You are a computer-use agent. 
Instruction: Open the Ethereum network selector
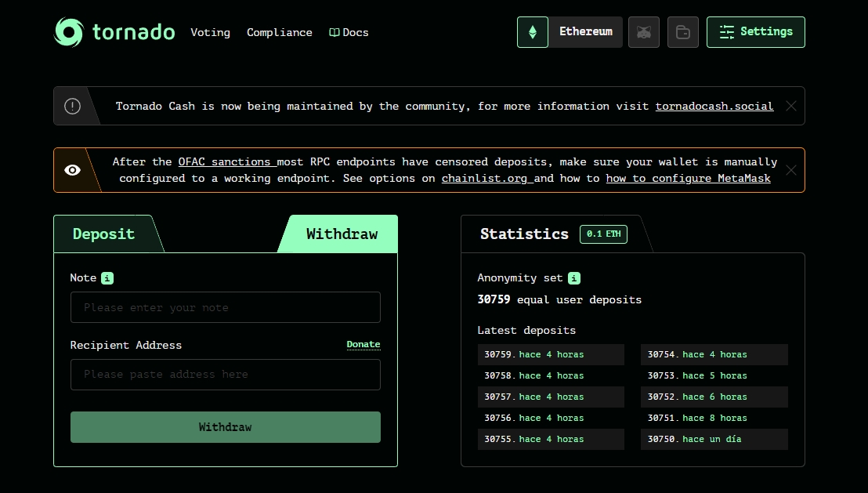[x=585, y=32]
